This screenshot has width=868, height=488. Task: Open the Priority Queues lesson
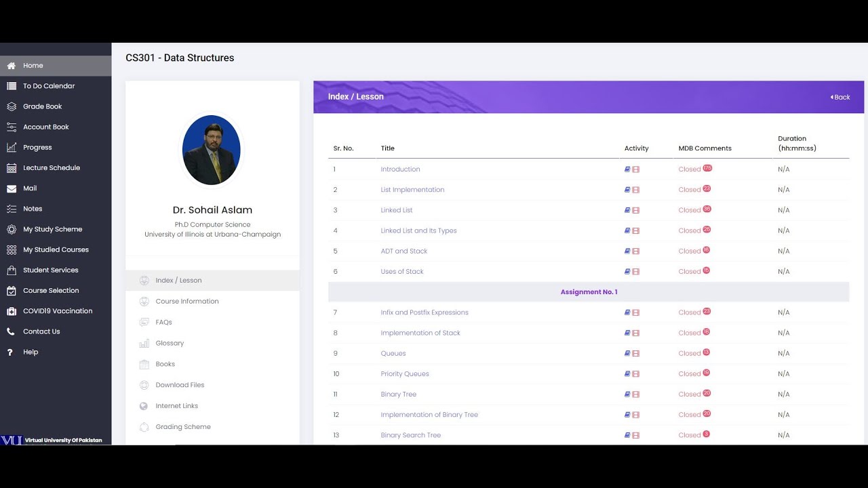[405, 374]
